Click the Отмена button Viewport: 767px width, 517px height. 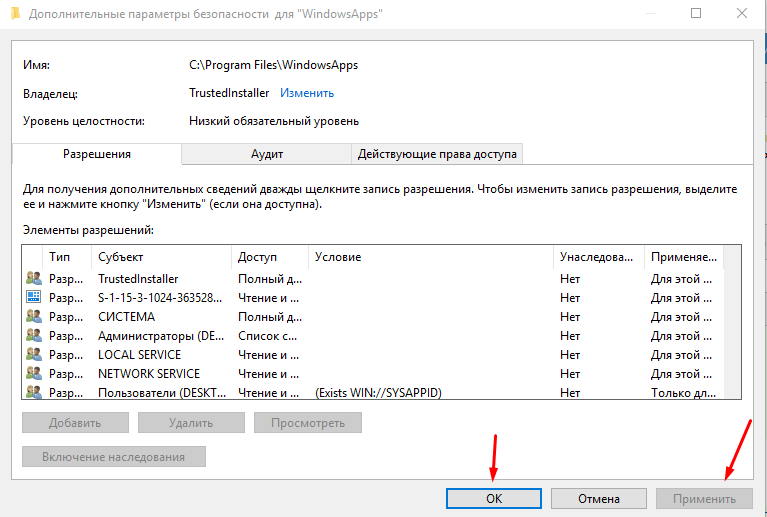click(598, 498)
